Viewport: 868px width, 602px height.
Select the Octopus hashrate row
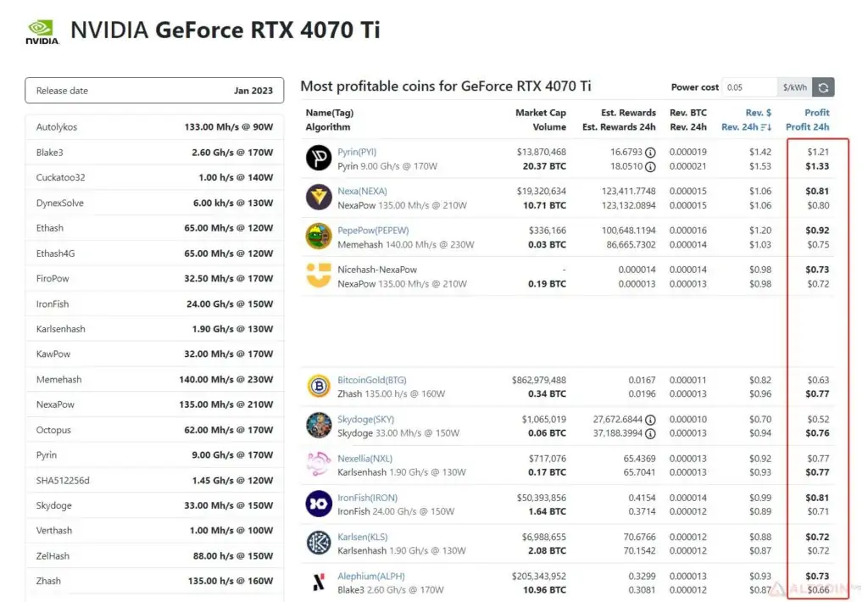click(x=154, y=430)
